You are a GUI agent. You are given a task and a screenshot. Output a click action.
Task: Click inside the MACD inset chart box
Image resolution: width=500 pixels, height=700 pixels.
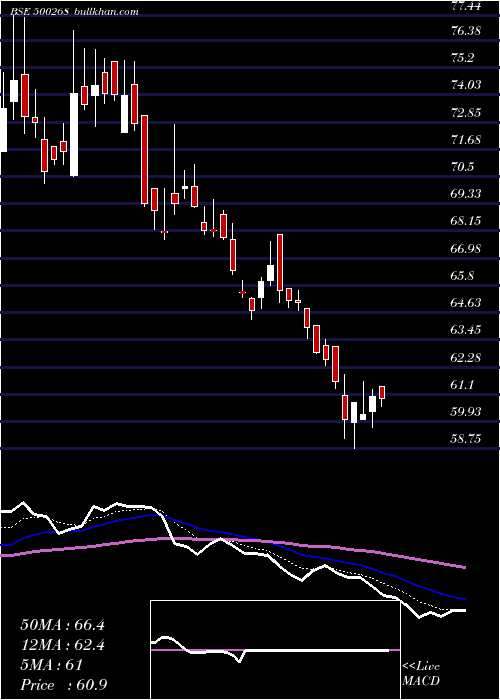275,650
